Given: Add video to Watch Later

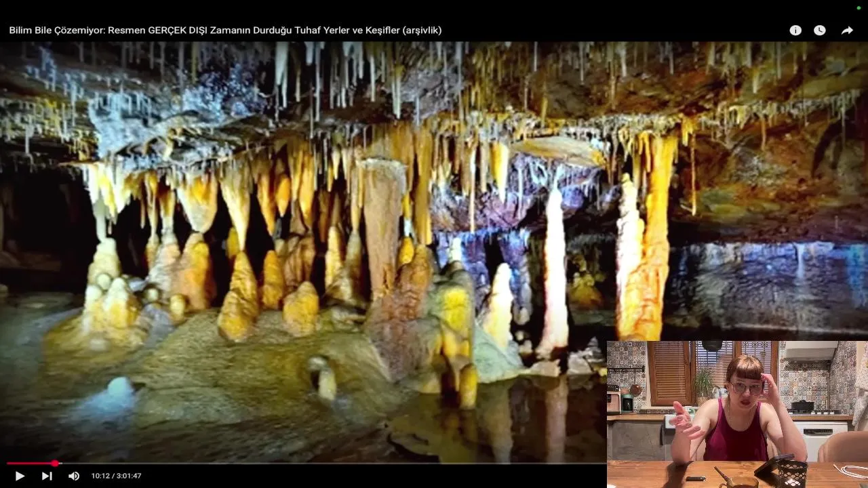Looking at the screenshot, I should [x=820, y=30].
